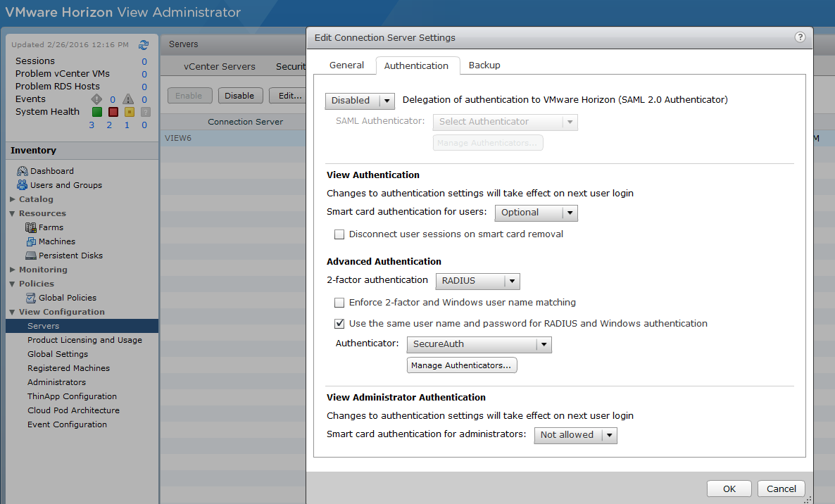
Task: Click the OK button
Action: (x=729, y=489)
